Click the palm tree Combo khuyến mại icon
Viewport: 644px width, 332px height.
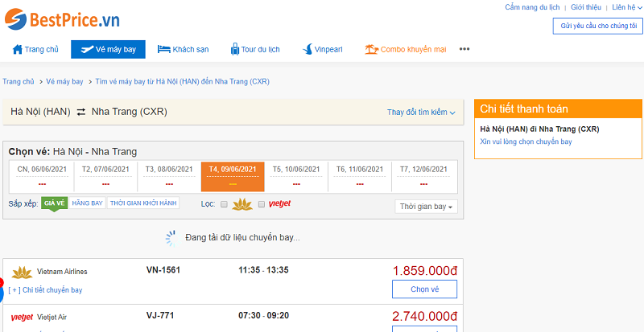coord(371,50)
